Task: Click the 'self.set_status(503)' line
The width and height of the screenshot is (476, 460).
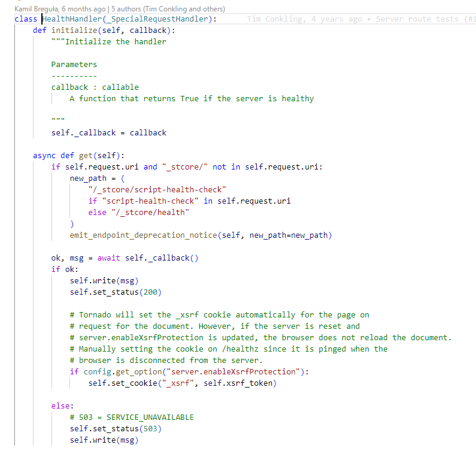Action: point(116,429)
